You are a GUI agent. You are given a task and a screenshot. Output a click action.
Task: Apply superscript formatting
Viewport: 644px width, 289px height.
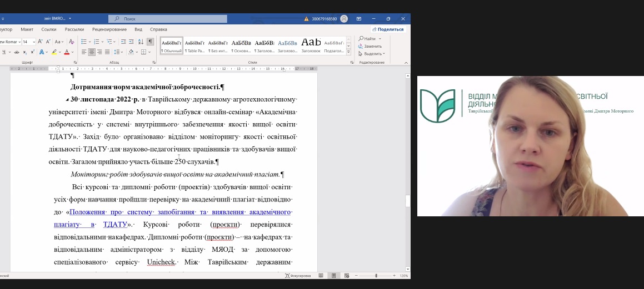pyautogui.click(x=33, y=52)
